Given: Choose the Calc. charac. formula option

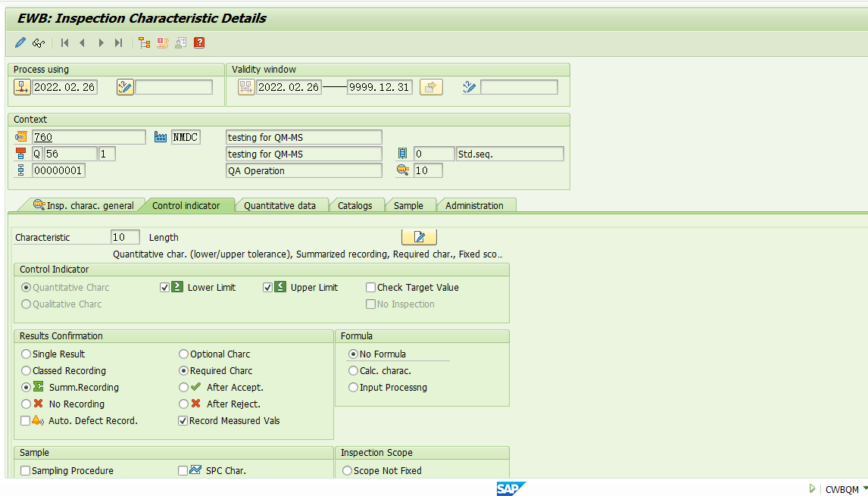Looking at the screenshot, I should [353, 370].
